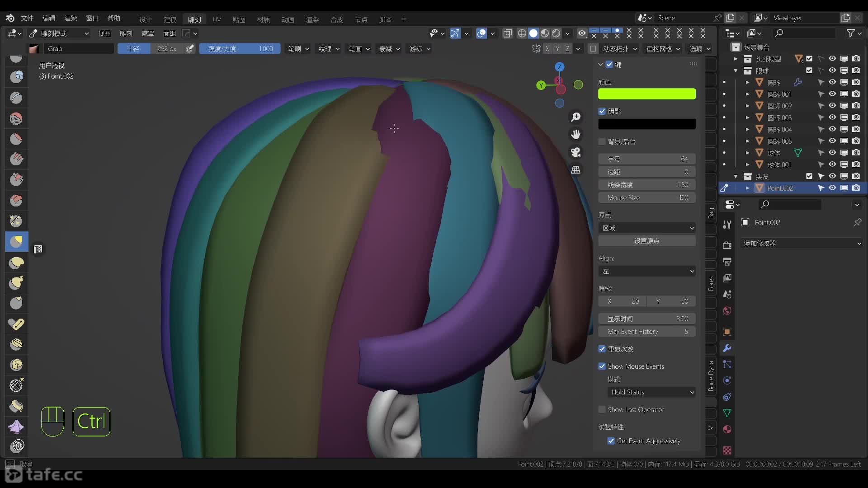The image size is (868, 488).
Task: Open the Align 左 dropdown
Action: coord(647,271)
